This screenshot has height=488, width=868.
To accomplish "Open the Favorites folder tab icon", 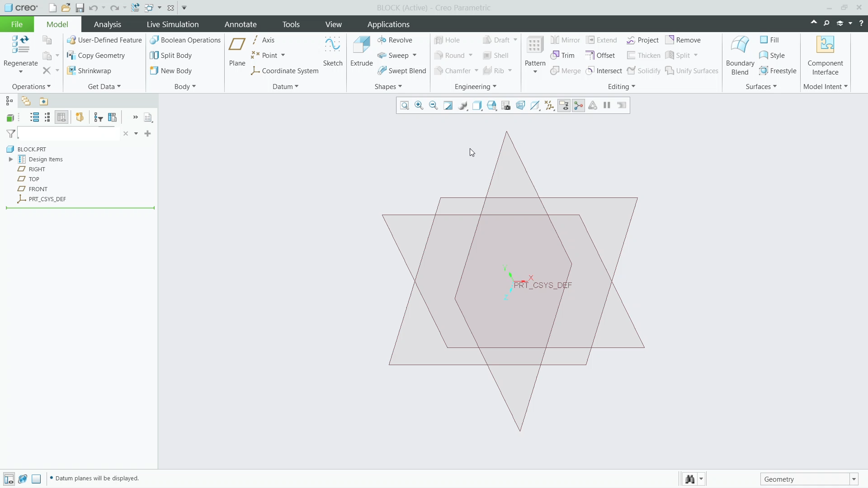I will pos(43,101).
